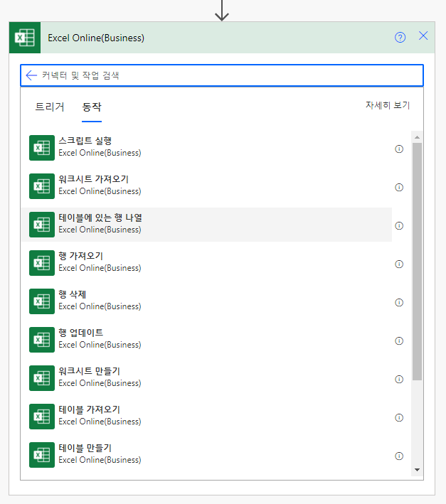Click the scrollbar up arrow
446x504 pixels.
click(x=417, y=137)
